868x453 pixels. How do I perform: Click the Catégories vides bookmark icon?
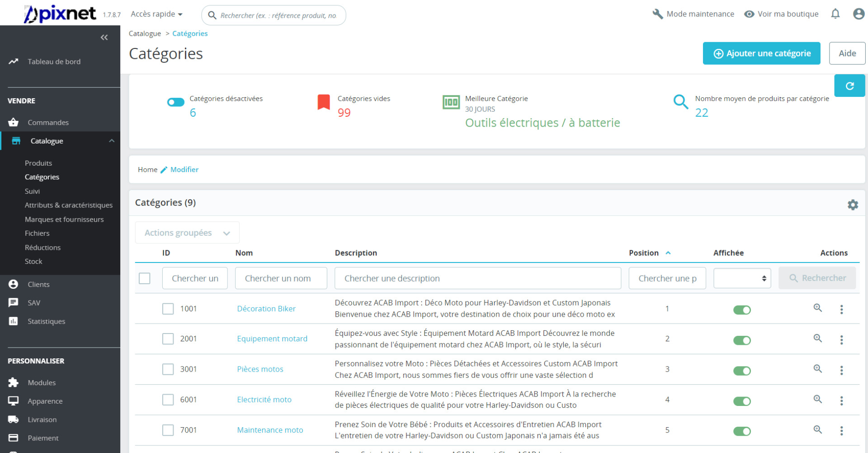click(324, 102)
